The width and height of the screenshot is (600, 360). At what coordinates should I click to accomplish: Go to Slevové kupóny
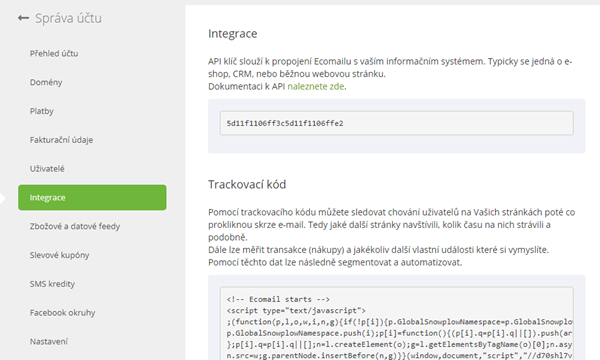coord(59,255)
